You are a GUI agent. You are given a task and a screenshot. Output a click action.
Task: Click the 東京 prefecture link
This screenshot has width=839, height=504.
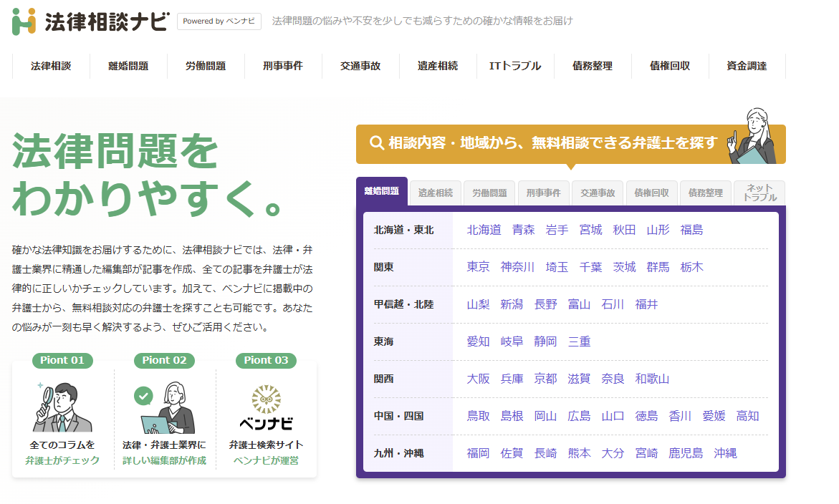click(x=478, y=266)
